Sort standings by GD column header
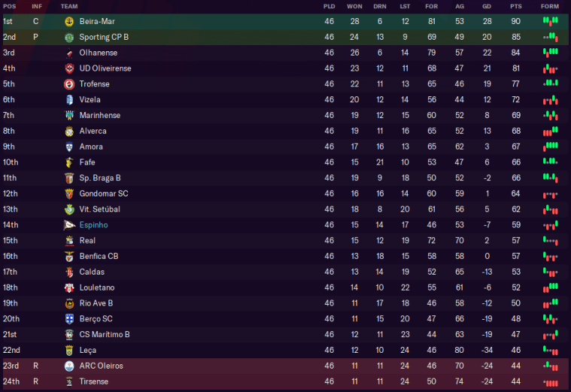This screenshot has width=571, height=392. point(487,6)
